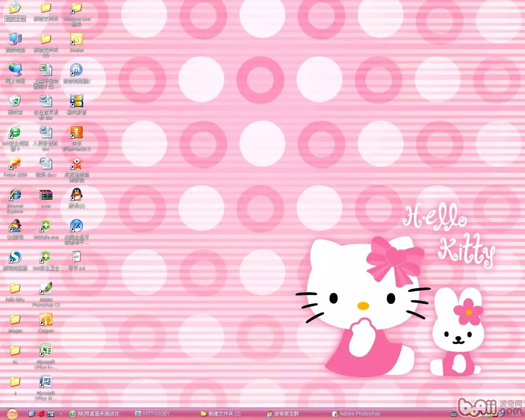Launch the Microsoft Office Word shortcut
Image resolution: width=525 pixels, height=420 pixels.
[x=46, y=388]
